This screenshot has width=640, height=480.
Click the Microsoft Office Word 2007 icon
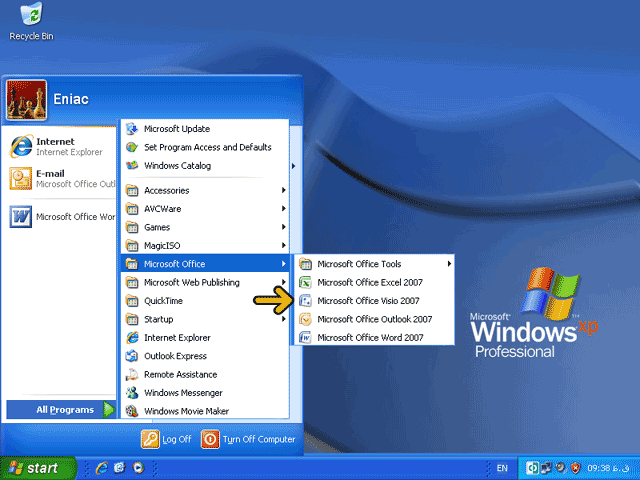point(306,338)
